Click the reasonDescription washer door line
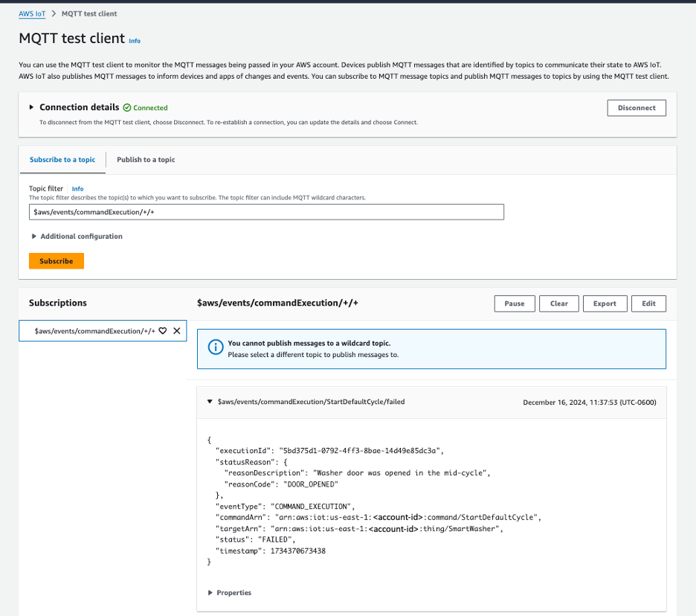 pos(358,473)
